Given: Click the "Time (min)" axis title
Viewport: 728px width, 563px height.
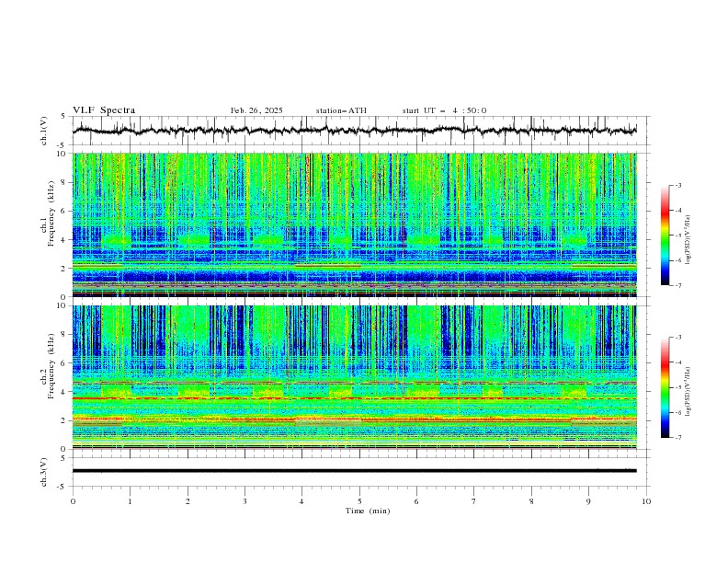Looking at the screenshot, I should [368, 511].
